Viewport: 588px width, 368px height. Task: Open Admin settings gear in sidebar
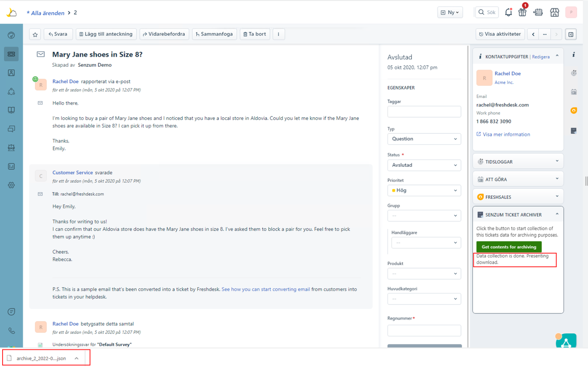tap(11, 185)
